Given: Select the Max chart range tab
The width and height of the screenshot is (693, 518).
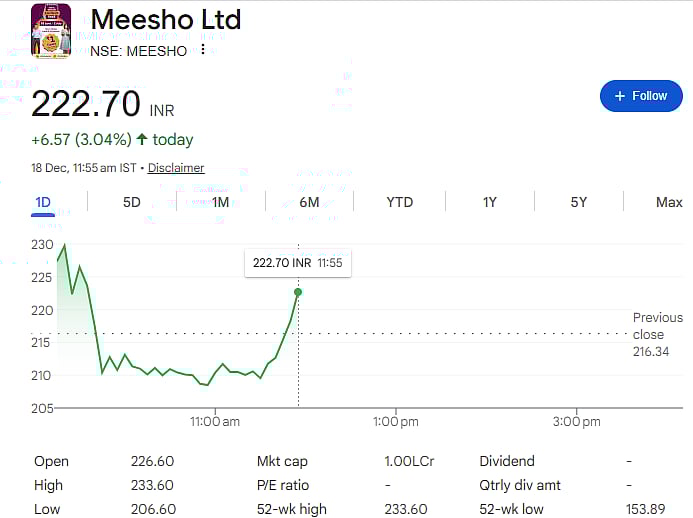Looking at the screenshot, I should coord(668,202).
